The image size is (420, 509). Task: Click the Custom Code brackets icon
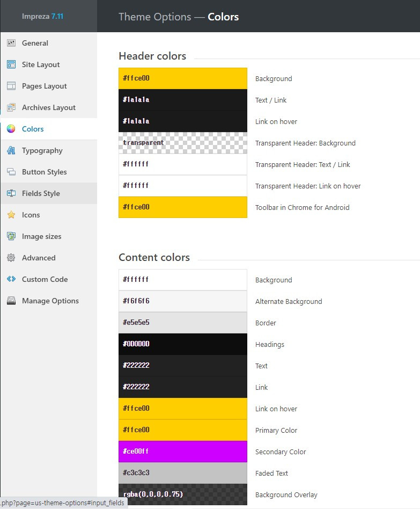pos(11,279)
